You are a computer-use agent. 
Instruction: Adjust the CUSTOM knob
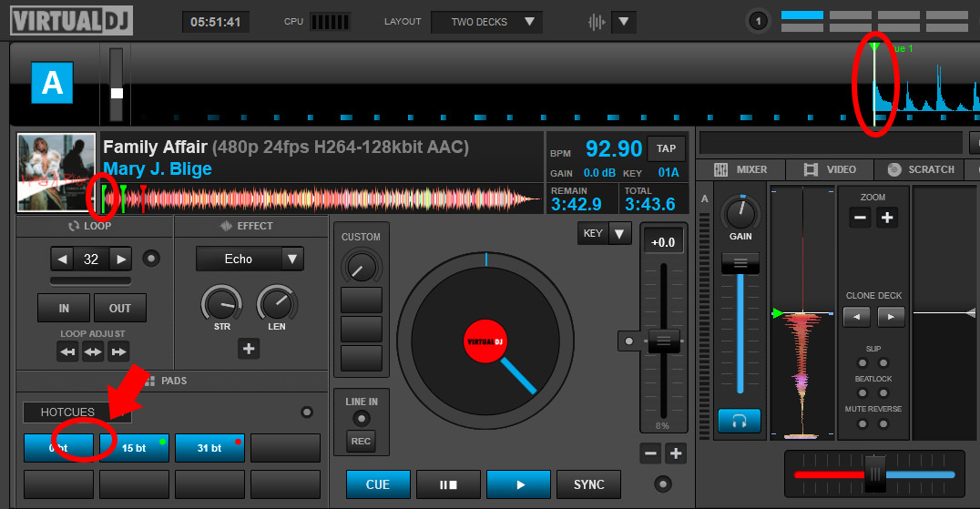(x=362, y=268)
